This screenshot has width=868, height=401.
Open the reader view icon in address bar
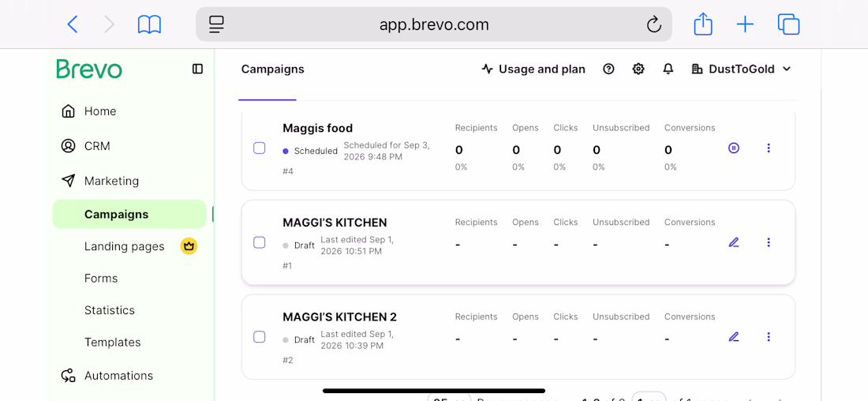216,24
